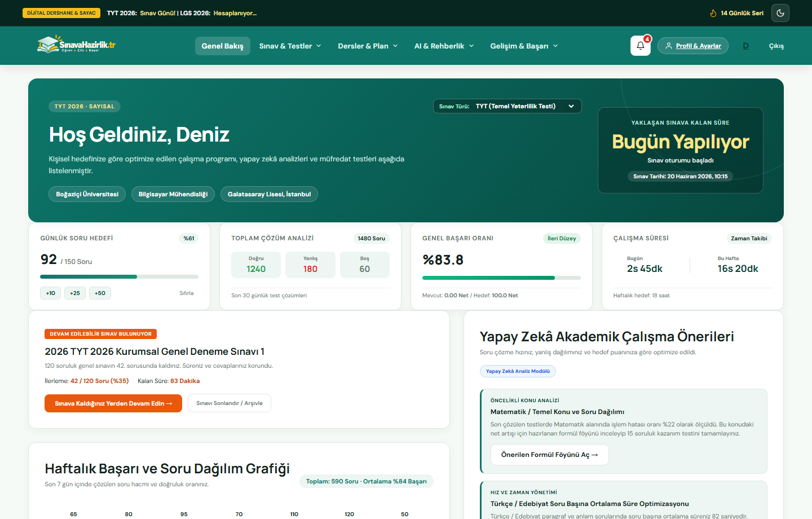Expand the Dersler & Plan menu
The height and width of the screenshot is (519, 812).
[x=368, y=46]
